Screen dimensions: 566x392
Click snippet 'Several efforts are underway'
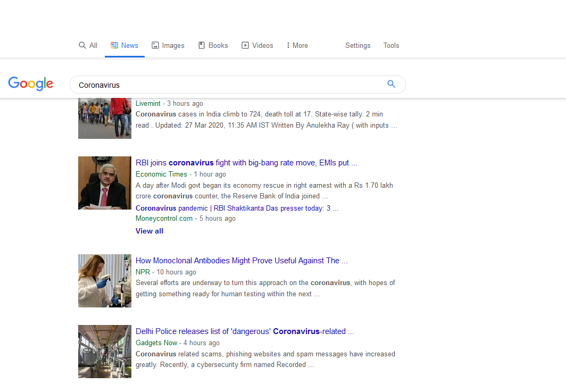click(265, 288)
